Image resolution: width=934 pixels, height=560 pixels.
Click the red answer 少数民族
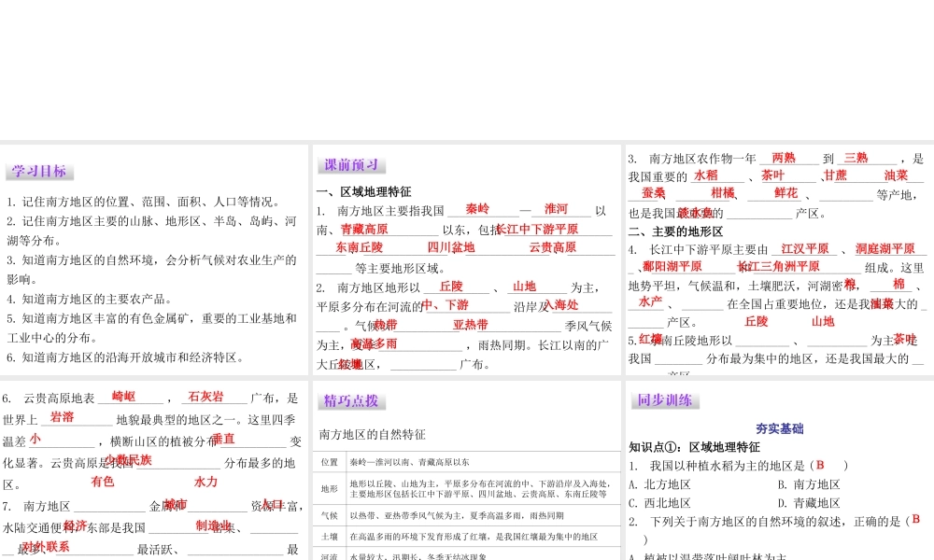[x=128, y=460]
